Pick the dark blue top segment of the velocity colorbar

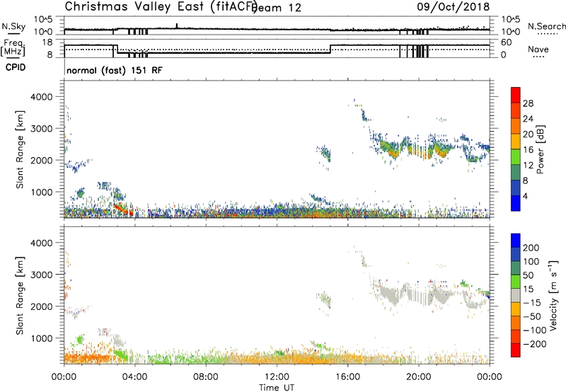coord(516,241)
